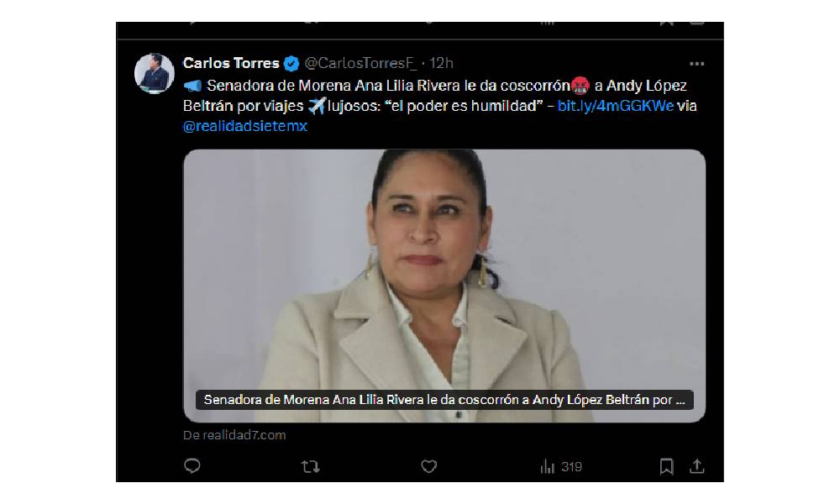The width and height of the screenshot is (840, 504).
Task: Click the headline caption overlay on the card
Action: 444,400
